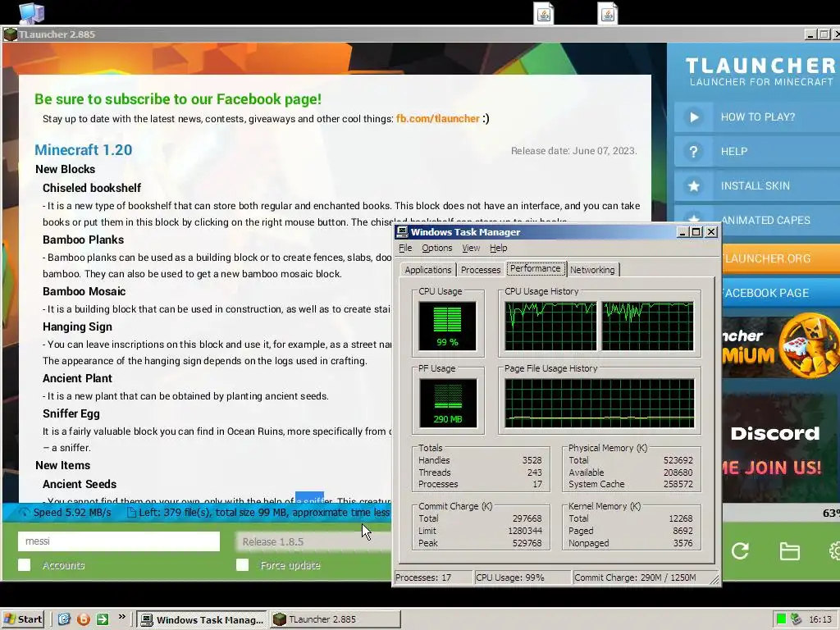This screenshot has width=840, height=630.
Task: Click status bar Commit Charge: 290M / 1250M
Action: 640,577
